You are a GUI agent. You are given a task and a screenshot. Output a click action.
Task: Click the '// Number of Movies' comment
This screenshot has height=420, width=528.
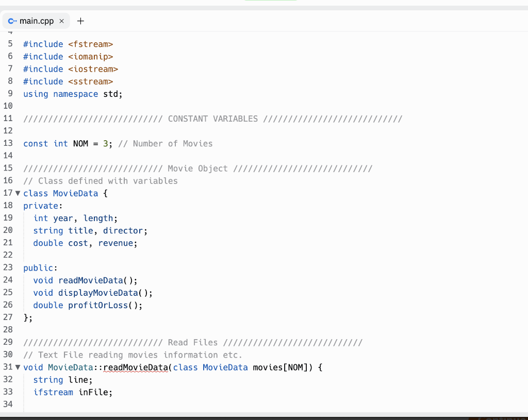[166, 144]
